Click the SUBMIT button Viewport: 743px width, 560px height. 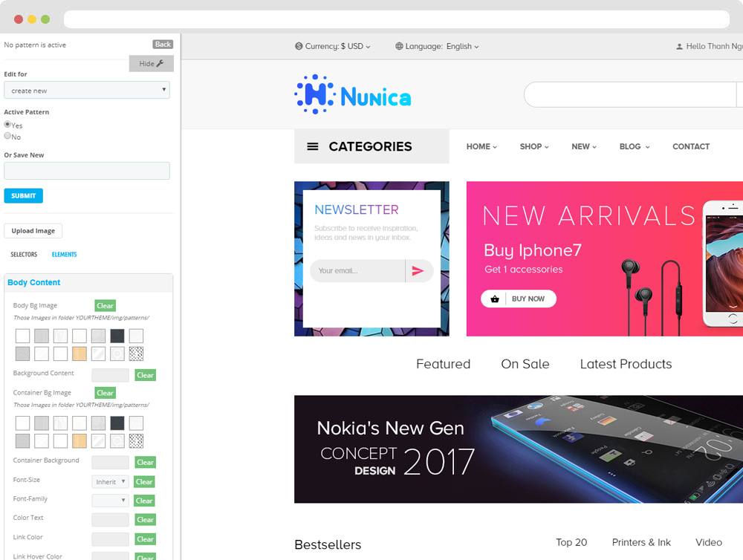click(23, 195)
